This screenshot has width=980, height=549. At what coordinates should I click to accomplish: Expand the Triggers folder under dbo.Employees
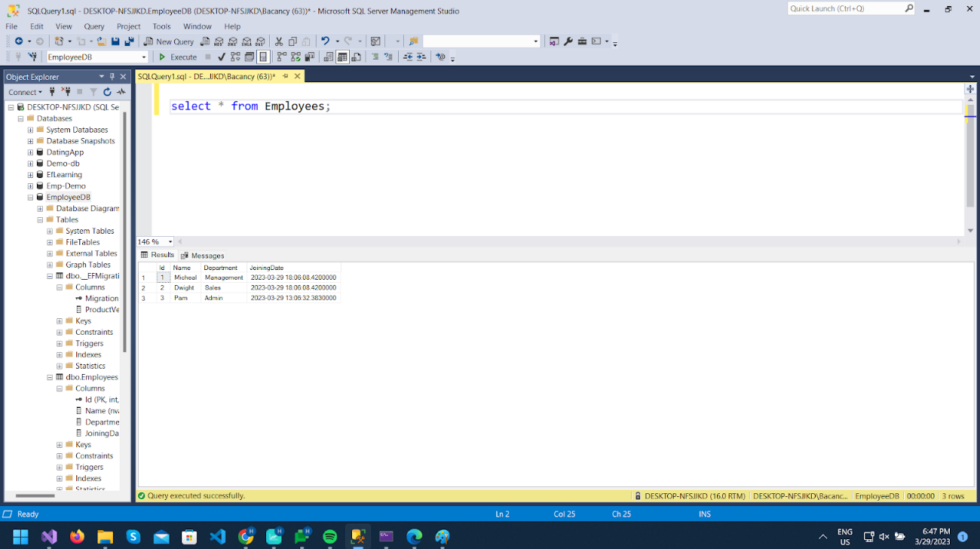[x=60, y=467]
